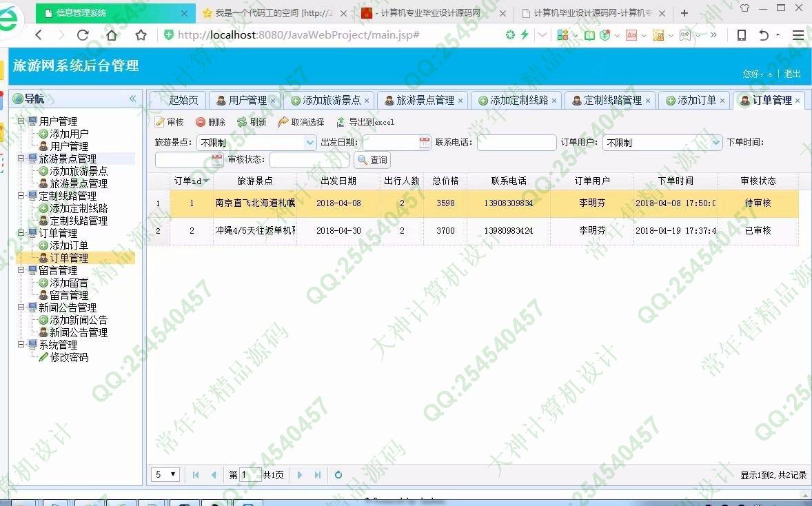Bookmark the page with star icon

[x=141, y=35]
